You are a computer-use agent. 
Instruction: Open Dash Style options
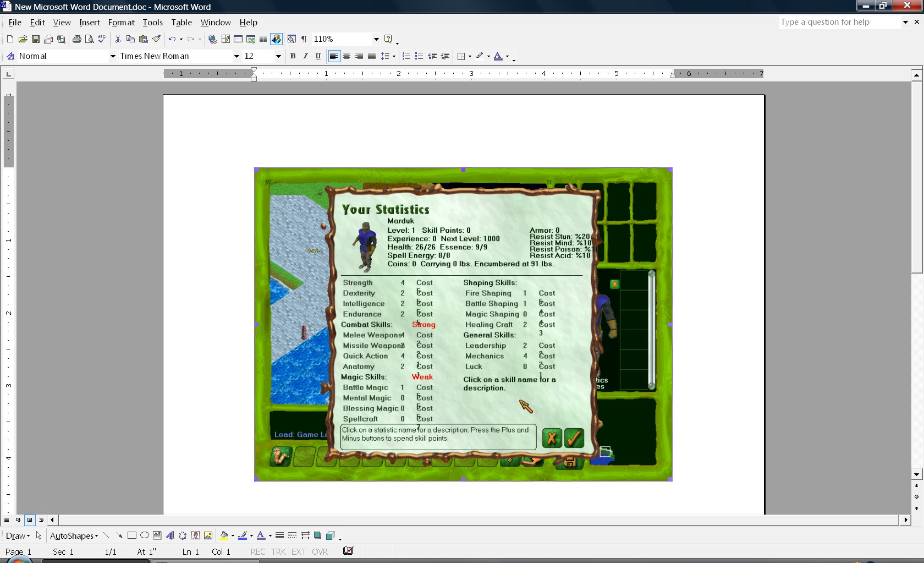293,535
